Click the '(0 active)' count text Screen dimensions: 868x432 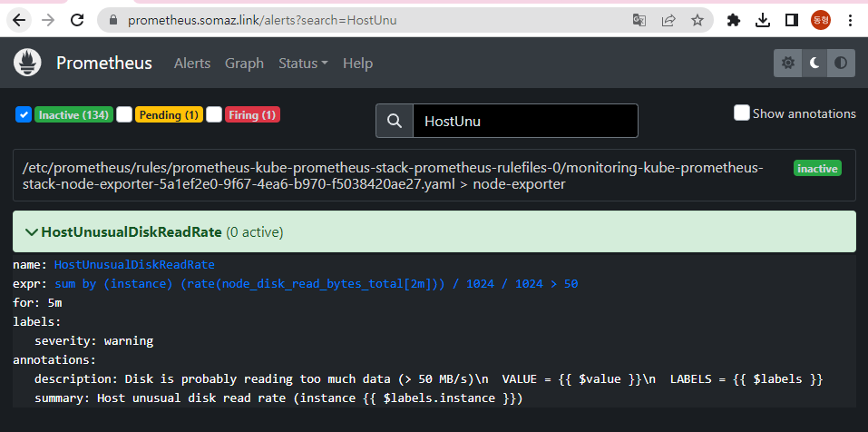255,232
